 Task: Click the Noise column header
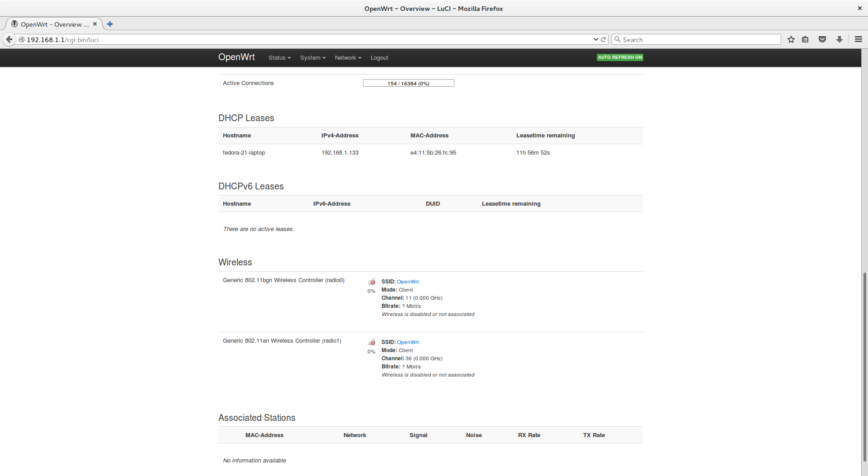[x=474, y=435]
